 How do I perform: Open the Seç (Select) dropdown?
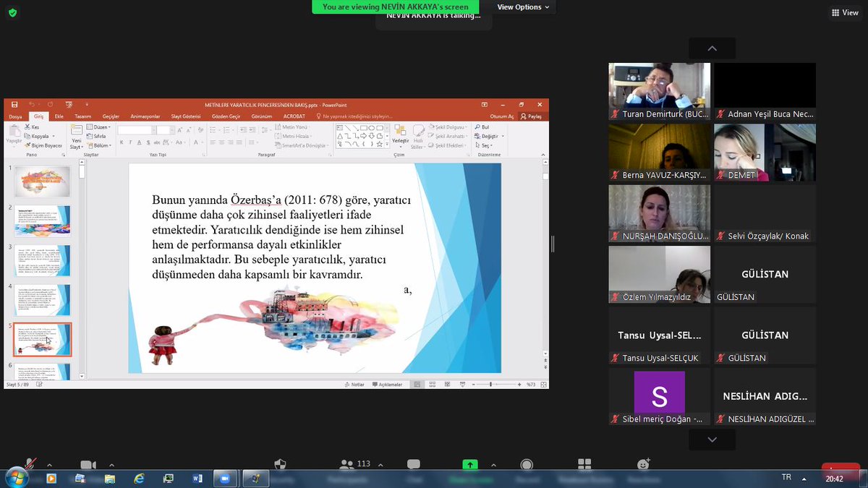click(x=484, y=145)
